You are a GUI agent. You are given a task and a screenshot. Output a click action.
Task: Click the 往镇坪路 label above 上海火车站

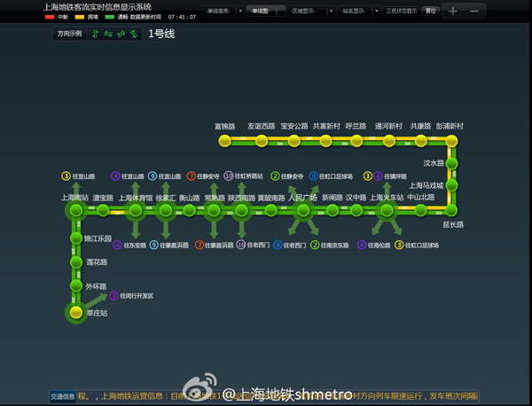395,176
